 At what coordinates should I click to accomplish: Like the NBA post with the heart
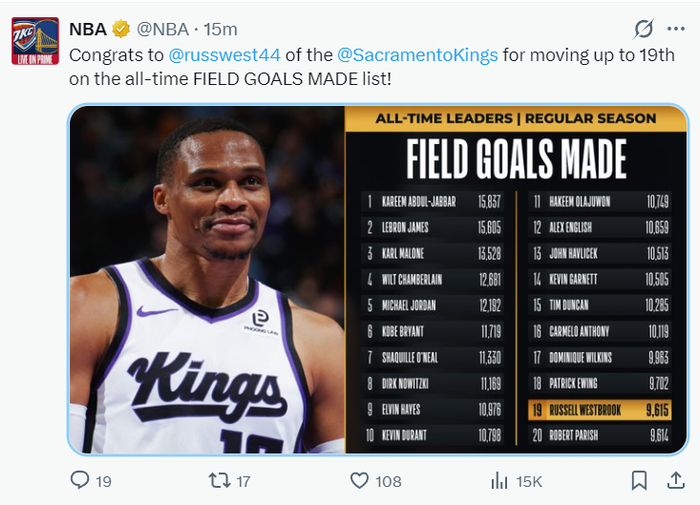click(x=360, y=481)
